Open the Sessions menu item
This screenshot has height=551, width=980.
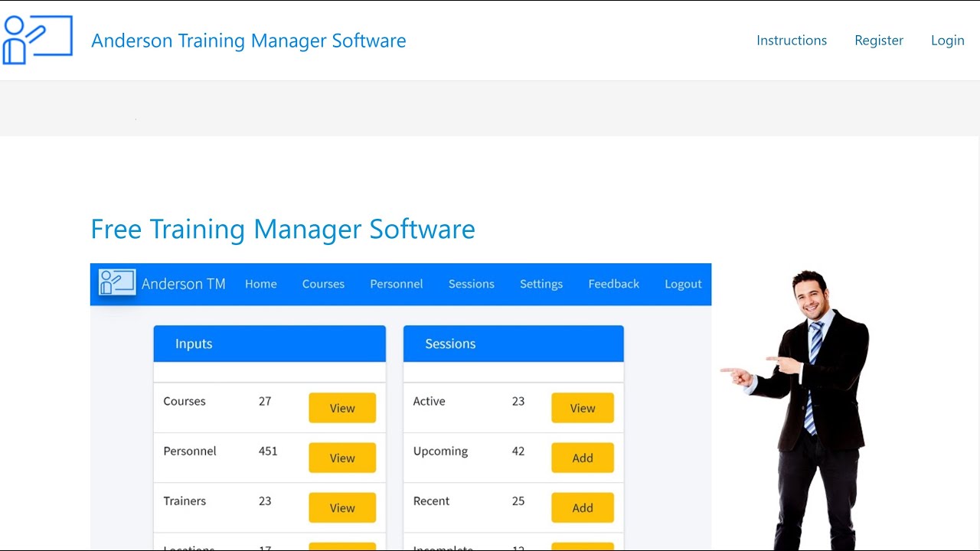(472, 284)
